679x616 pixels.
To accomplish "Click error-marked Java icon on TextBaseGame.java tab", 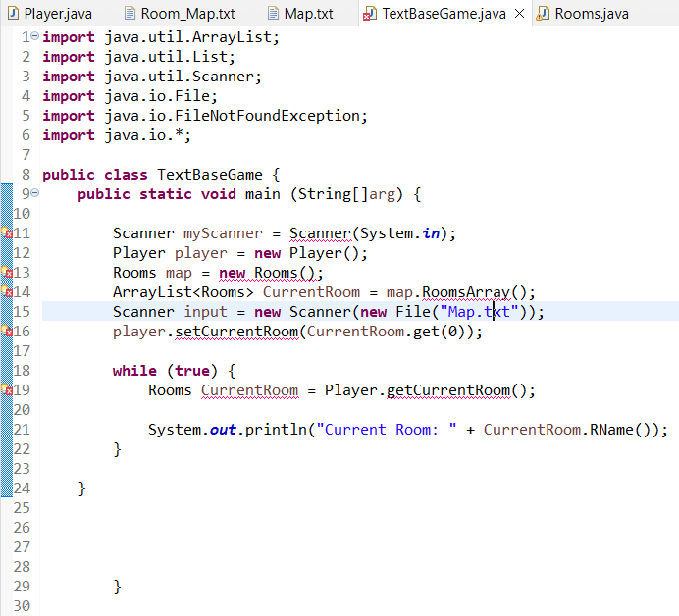I will (x=370, y=14).
